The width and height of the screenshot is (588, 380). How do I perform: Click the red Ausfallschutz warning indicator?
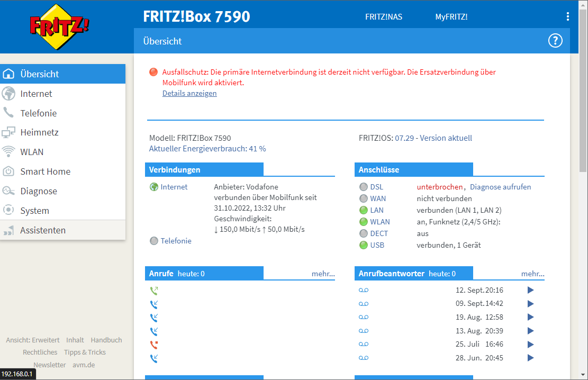click(x=153, y=72)
